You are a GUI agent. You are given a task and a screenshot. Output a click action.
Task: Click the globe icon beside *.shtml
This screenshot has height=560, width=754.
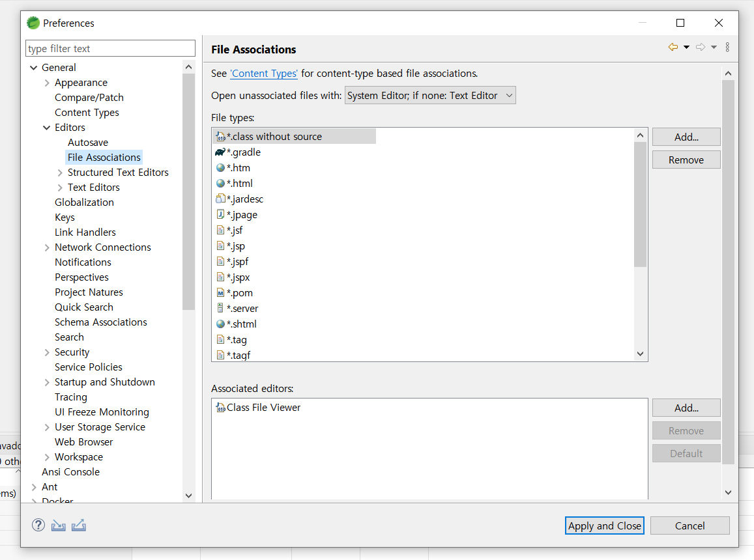coord(221,324)
